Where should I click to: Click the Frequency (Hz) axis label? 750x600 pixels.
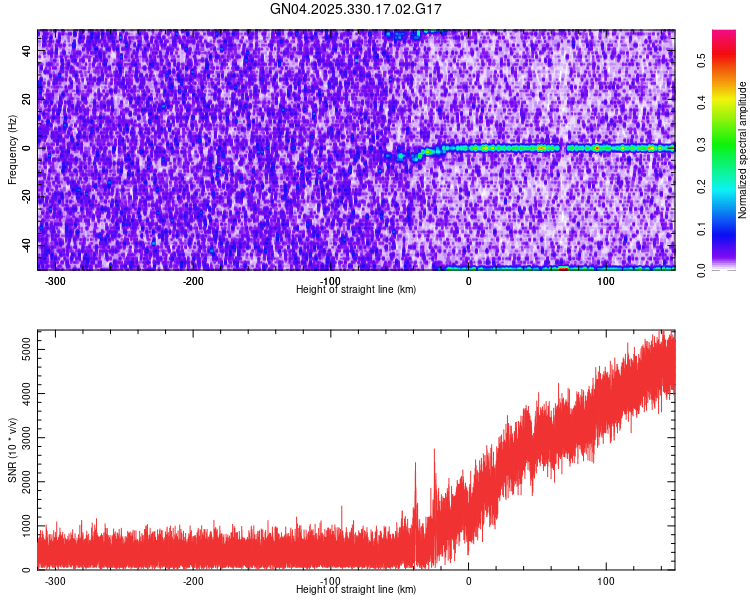click(x=12, y=149)
